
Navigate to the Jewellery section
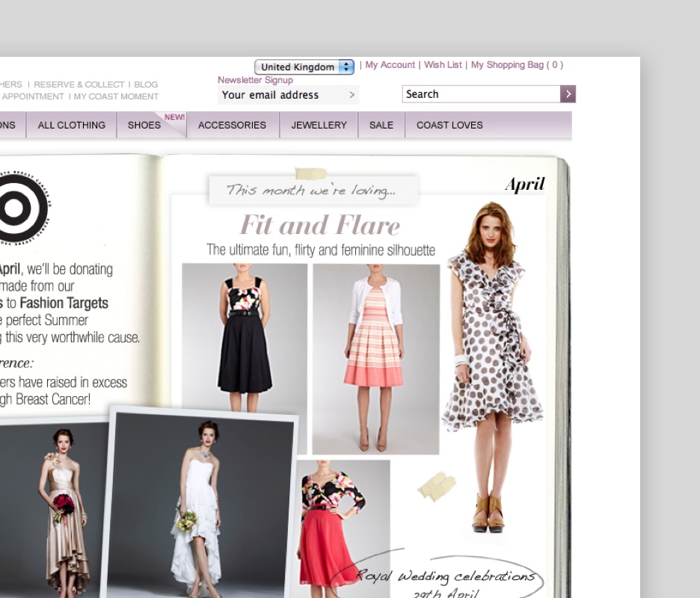click(319, 125)
